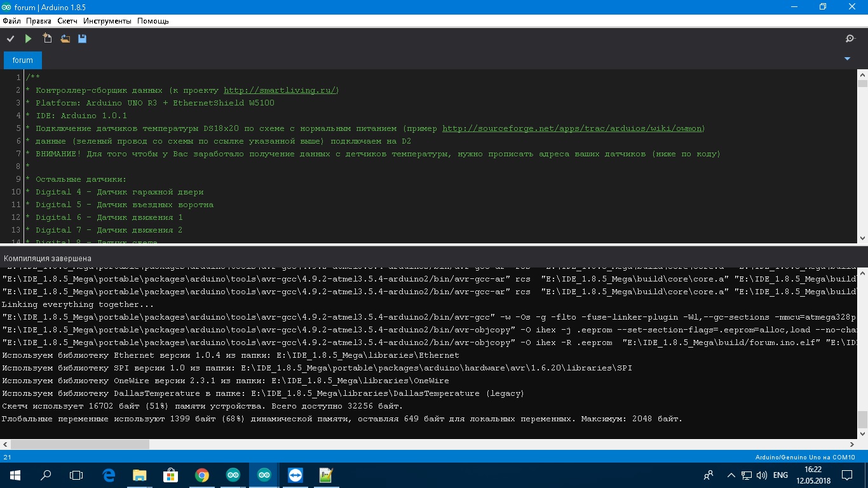This screenshot has height=488, width=868.
Task: Select the forum sketch tab
Action: point(23,60)
